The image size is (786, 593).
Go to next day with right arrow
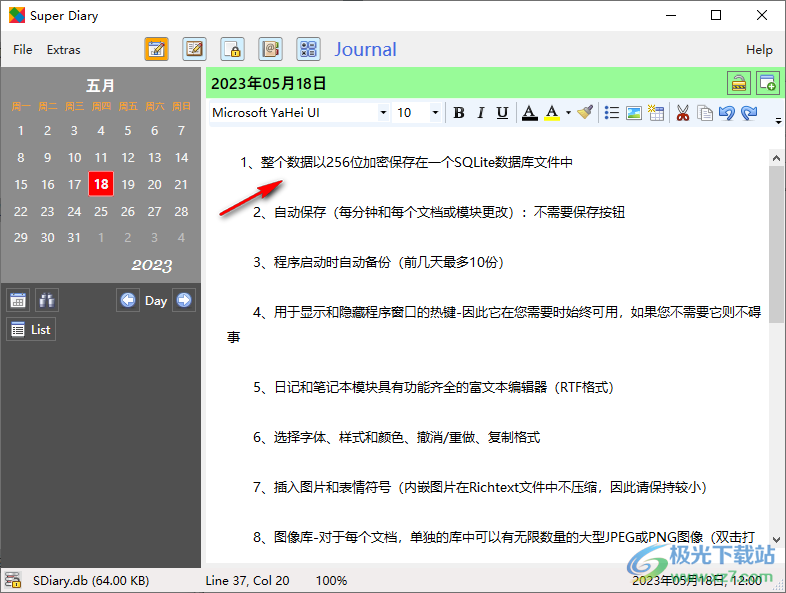click(184, 300)
